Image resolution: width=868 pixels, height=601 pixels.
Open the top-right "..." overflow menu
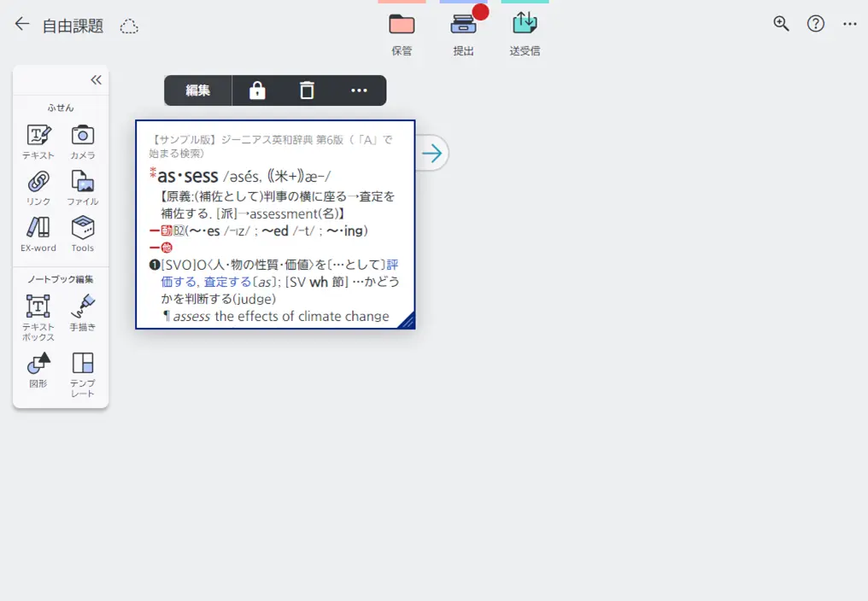pos(850,23)
